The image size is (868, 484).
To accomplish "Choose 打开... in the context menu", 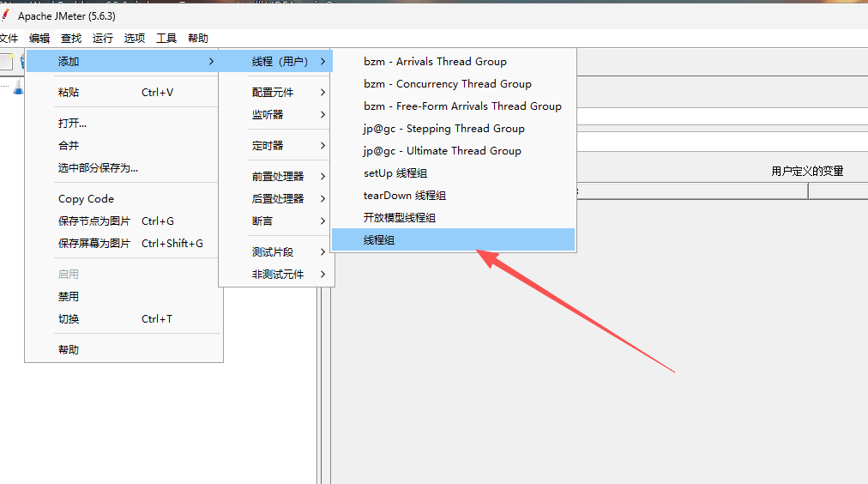I will [x=123, y=124].
